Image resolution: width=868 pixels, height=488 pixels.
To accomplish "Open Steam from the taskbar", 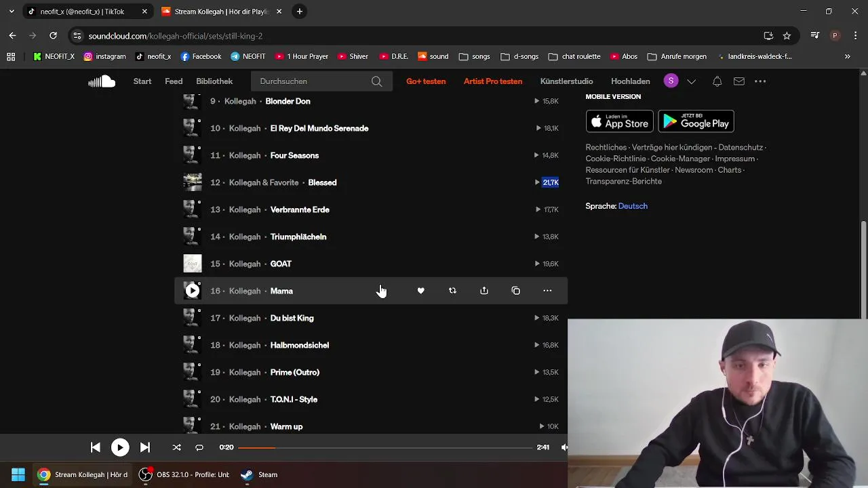I will 260,474.
